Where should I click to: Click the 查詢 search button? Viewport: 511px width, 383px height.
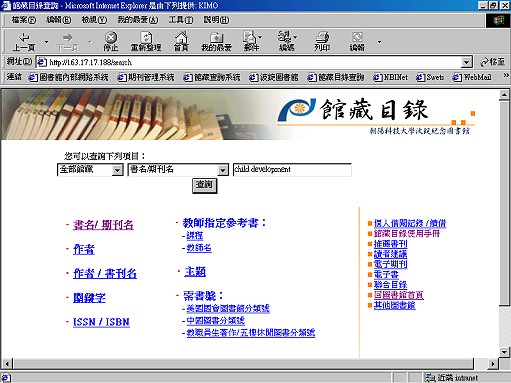(x=204, y=185)
